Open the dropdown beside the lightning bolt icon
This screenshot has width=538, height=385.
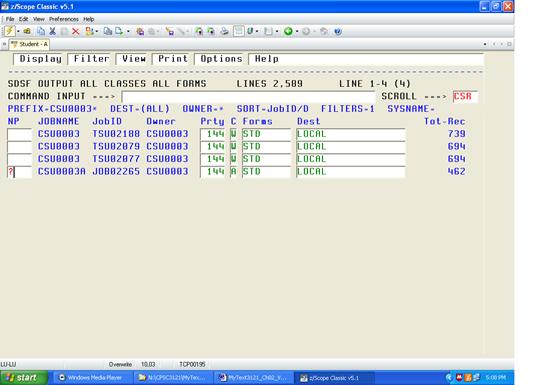[x=18, y=32]
